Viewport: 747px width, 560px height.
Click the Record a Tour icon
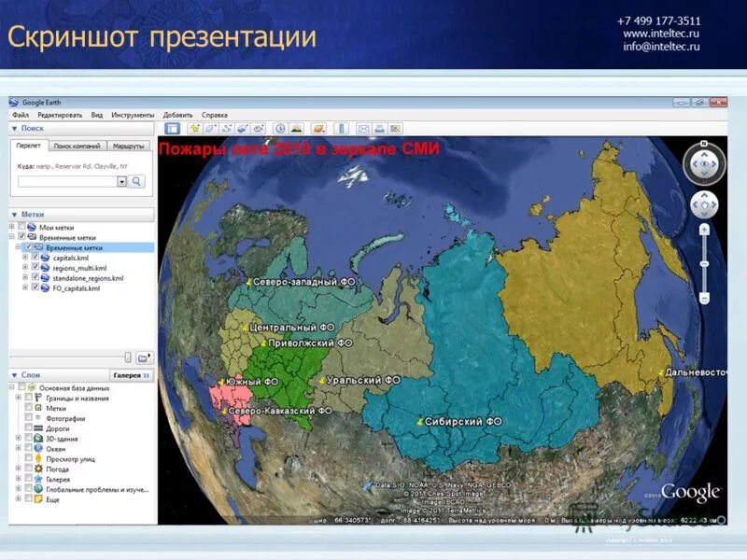click(259, 129)
